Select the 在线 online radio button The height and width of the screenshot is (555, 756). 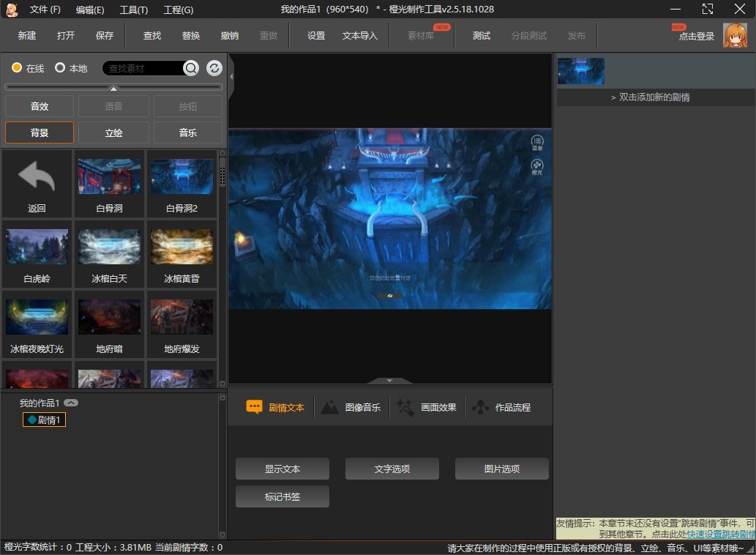(x=16, y=67)
